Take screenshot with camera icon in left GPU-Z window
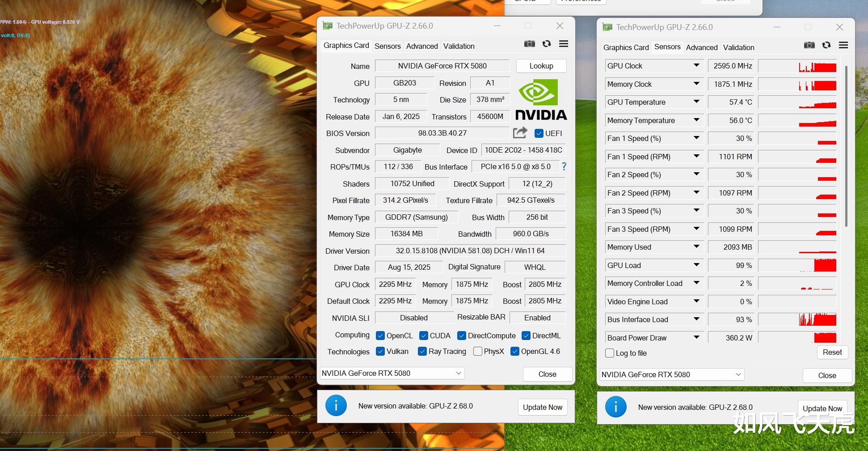The height and width of the screenshot is (451, 868). tap(529, 44)
